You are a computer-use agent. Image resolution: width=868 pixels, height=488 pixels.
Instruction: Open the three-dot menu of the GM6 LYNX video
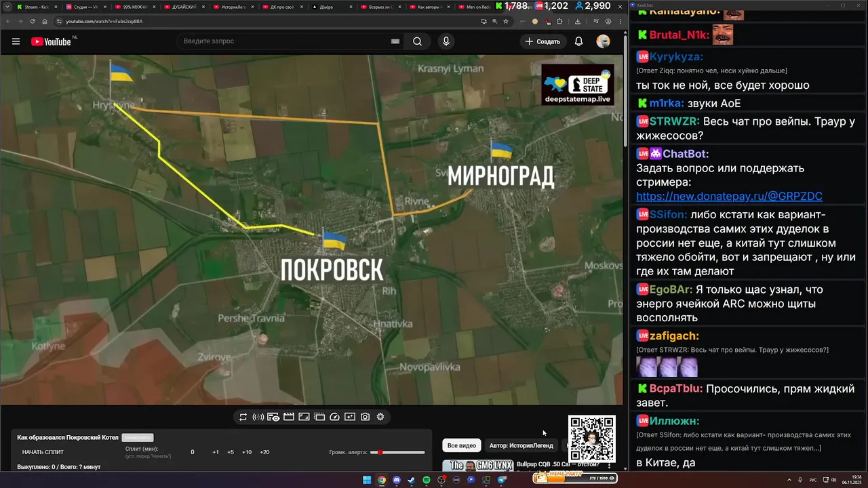click(608, 466)
